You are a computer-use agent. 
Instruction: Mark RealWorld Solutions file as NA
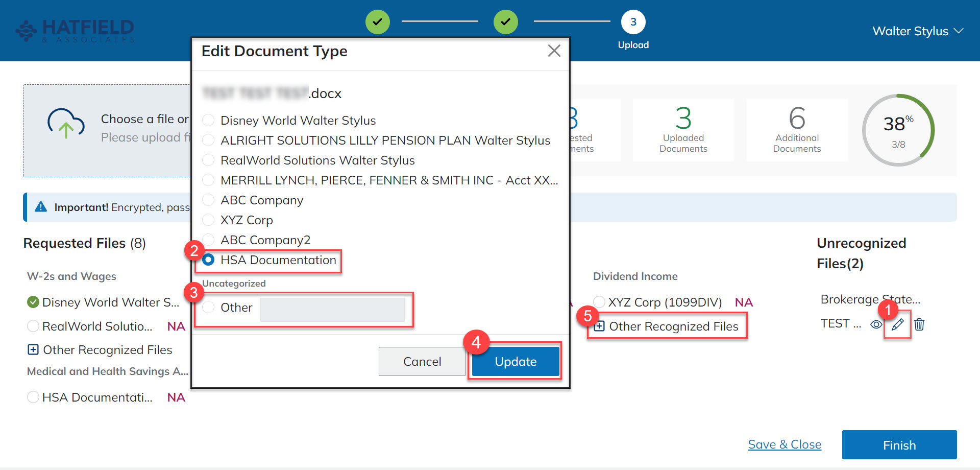(x=176, y=326)
